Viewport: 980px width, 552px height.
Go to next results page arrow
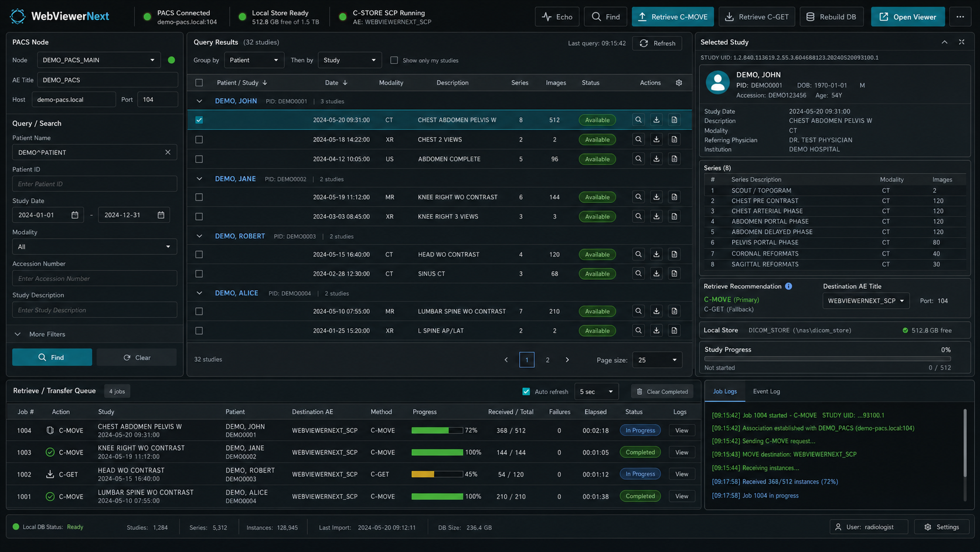[x=567, y=360]
